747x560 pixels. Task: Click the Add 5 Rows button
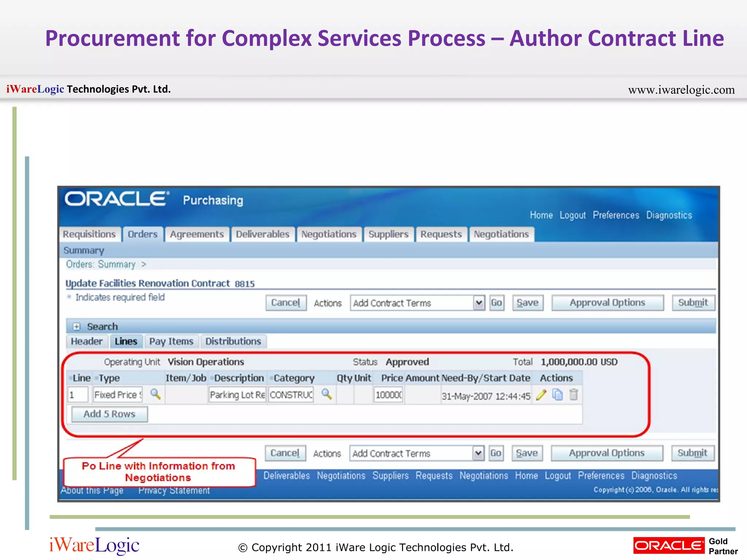point(109,415)
